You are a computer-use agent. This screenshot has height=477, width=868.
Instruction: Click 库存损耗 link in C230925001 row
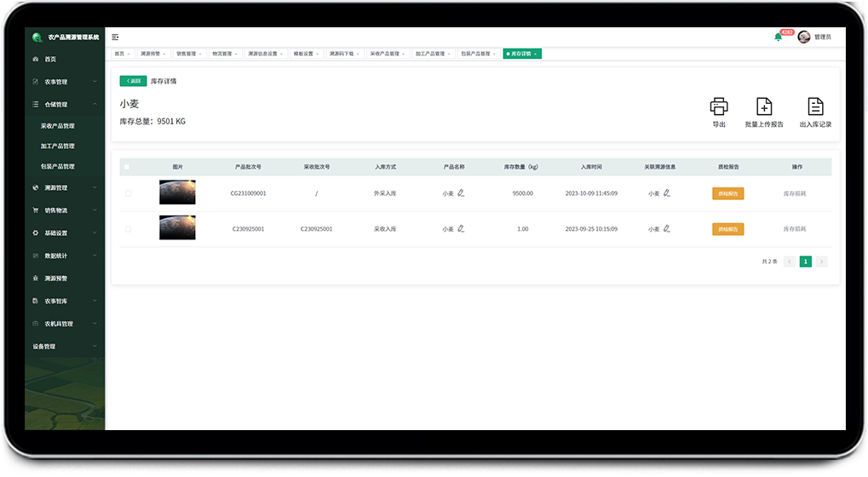(795, 229)
